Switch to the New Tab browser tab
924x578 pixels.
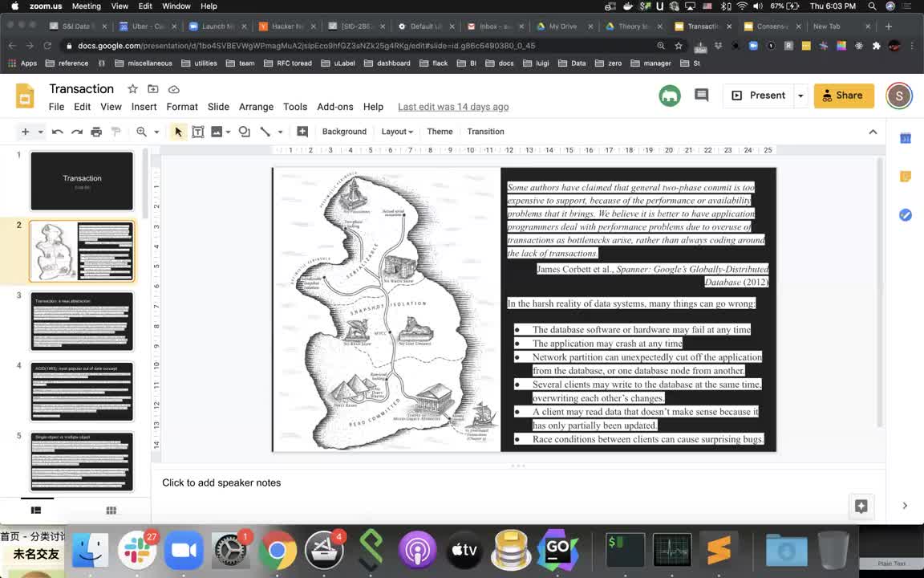pos(840,26)
